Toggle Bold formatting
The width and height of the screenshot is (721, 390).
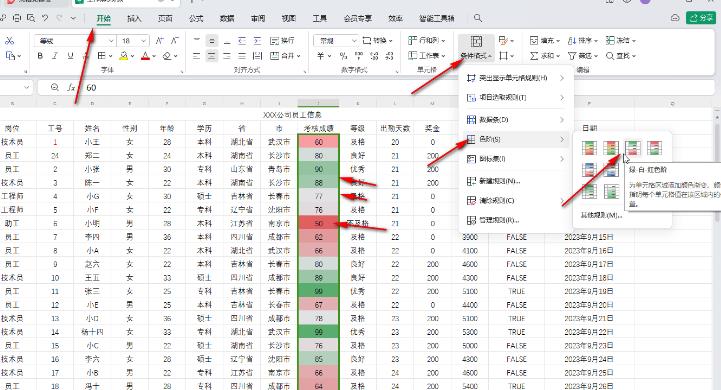tap(40, 56)
